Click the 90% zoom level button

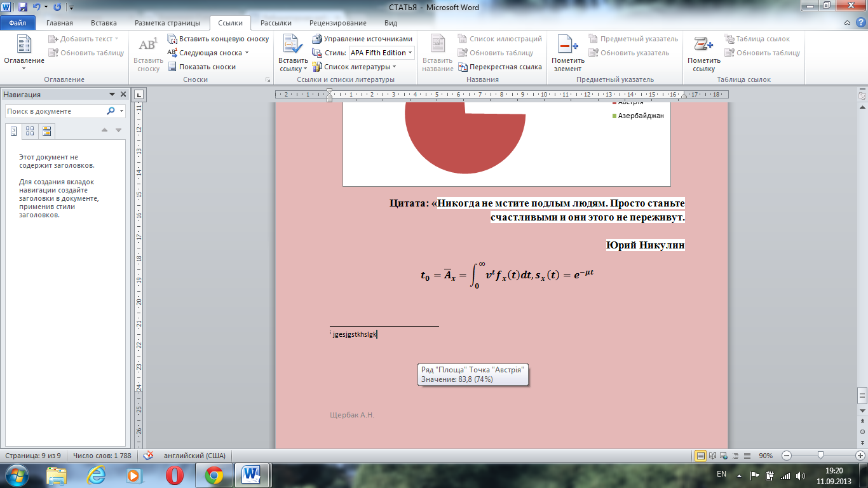(766, 456)
